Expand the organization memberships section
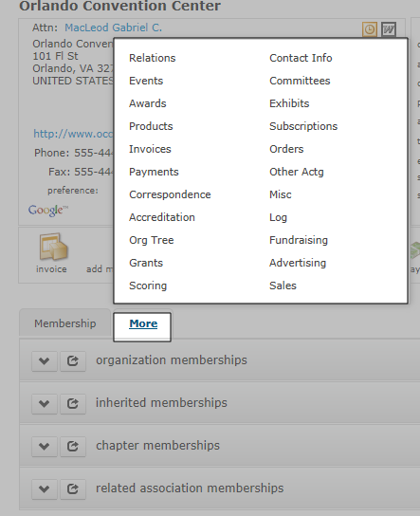Viewport: 420px width, 516px height. (x=44, y=361)
